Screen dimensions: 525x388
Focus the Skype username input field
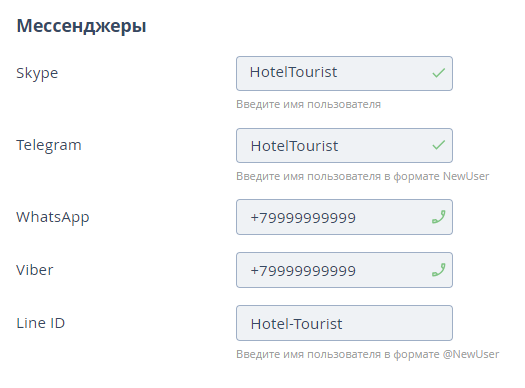[344, 73]
